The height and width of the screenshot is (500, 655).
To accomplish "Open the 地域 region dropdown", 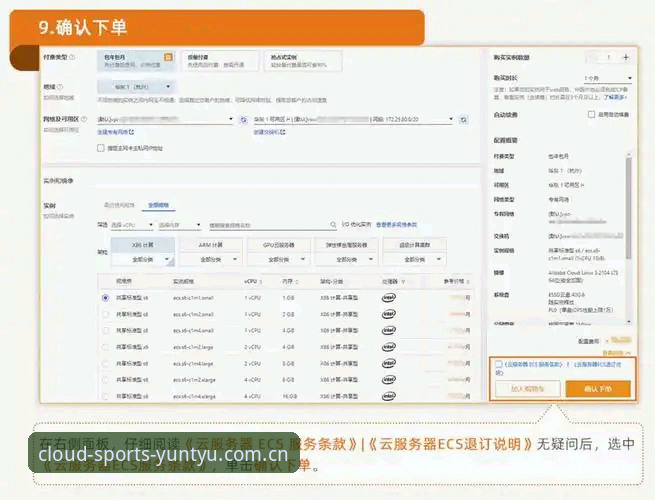I will tap(137, 87).
